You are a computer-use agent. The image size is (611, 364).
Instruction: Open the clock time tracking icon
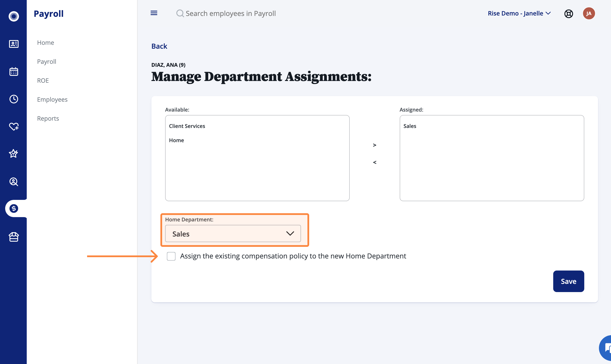[14, 99]
